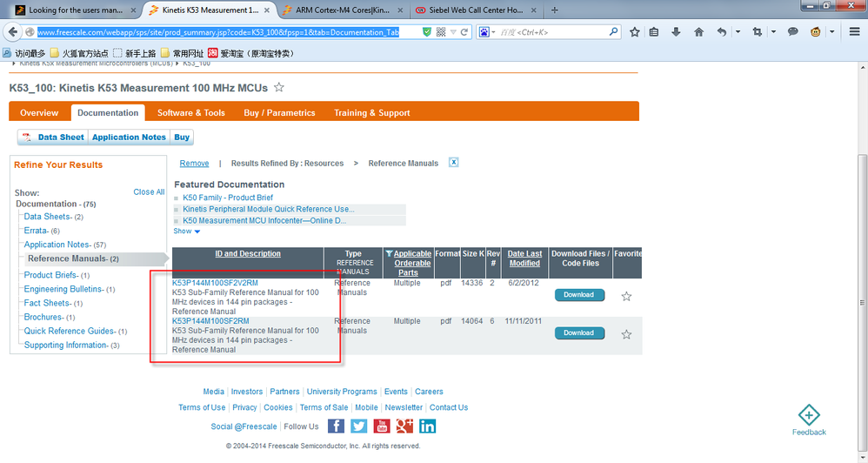The width and height of the screenshot is (868, 463).
Task: Click Close All in Refine Your Results
Action: [149, 191]
